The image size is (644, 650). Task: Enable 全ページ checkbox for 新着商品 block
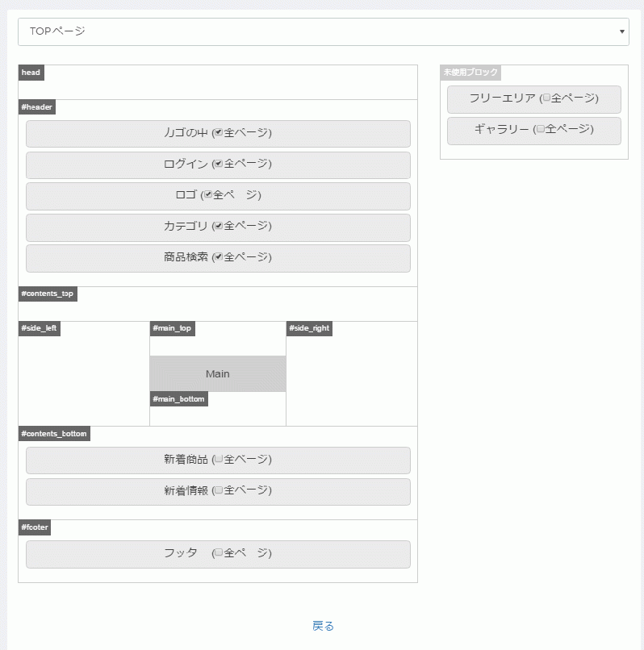tap(219, 459)
